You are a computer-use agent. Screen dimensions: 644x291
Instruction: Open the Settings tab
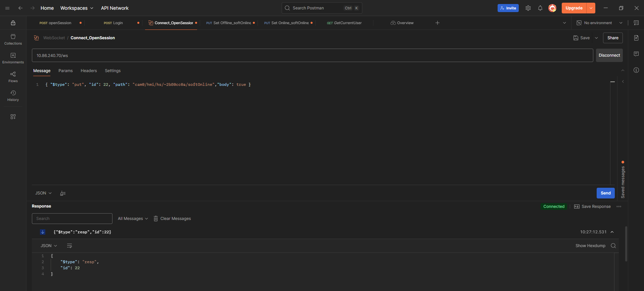click(x=112, y=71)
